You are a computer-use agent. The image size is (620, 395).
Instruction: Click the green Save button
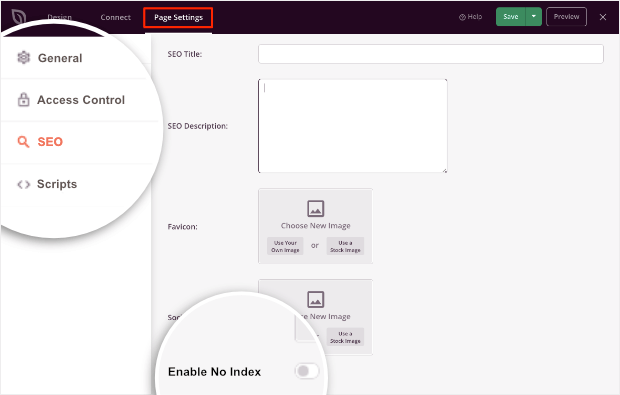pyautogui.click(x=510, y=17)
